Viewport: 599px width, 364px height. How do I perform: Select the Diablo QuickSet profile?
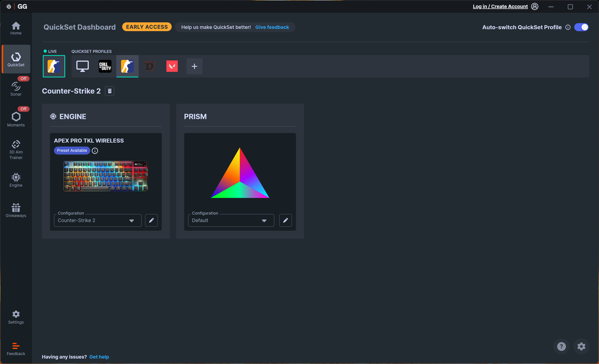[x=150, y=66]
